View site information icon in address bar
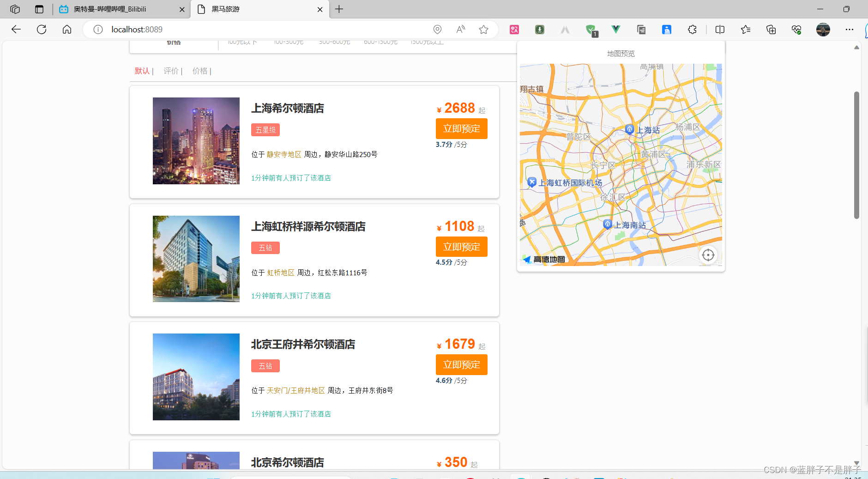This screenshot has height=479, width=868. [x=98, y=30]
